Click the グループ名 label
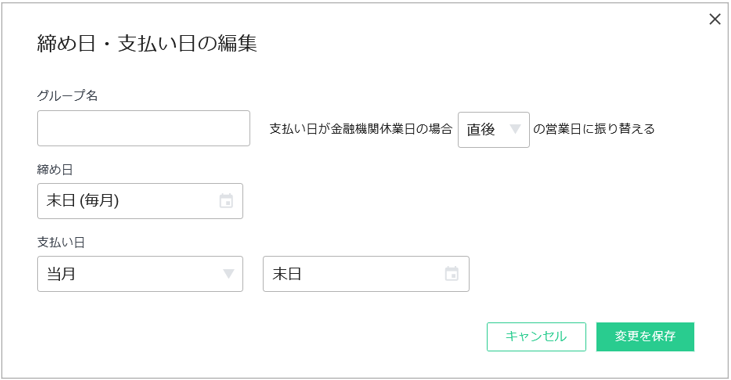 [67, 96]
